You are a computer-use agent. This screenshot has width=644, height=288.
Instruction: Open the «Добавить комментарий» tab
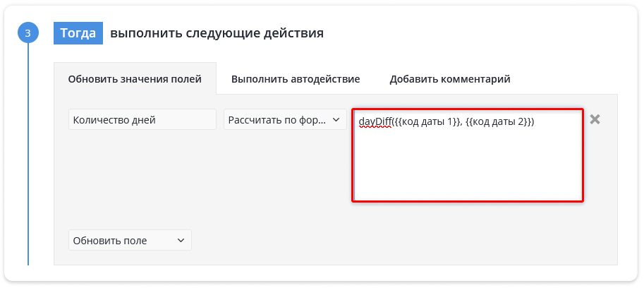(450, 79)
